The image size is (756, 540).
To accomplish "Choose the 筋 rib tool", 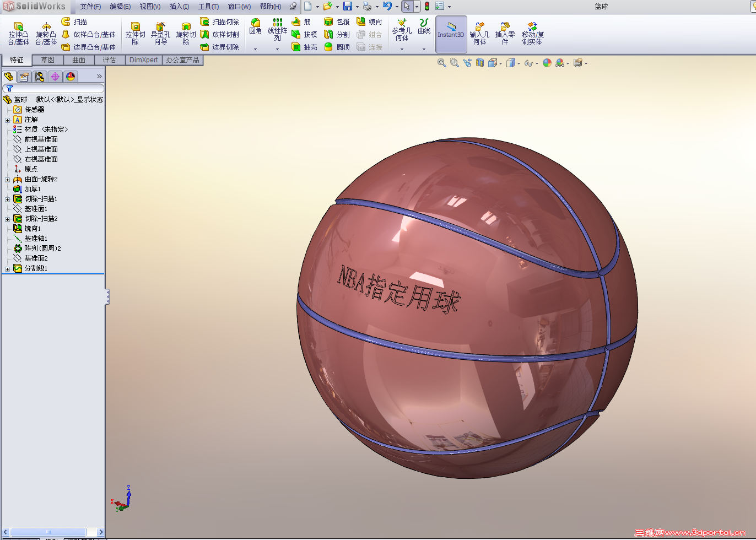I will [x=301, y=21].
